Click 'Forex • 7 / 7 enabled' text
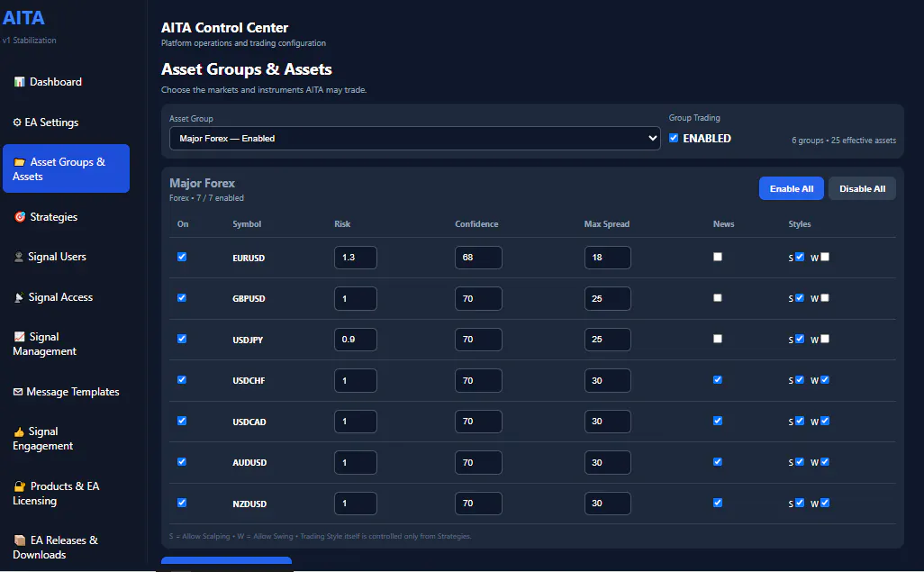Screen dimensions: 924x572 [206, 198]
